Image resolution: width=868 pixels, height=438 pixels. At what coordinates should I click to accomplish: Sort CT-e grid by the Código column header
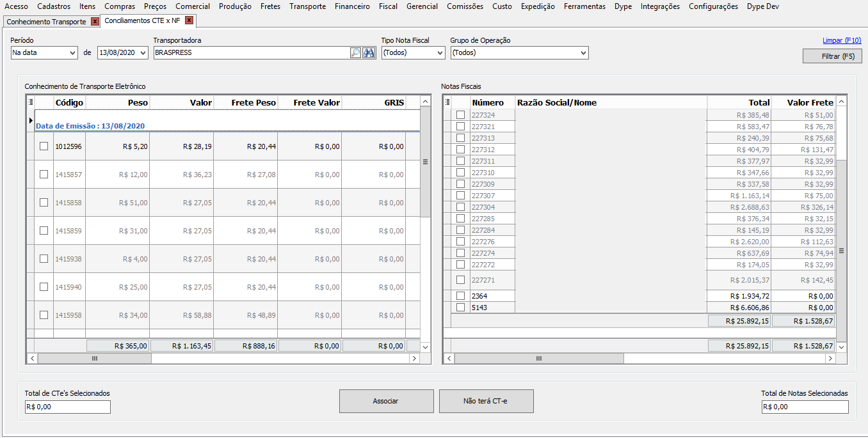(69, 102)
